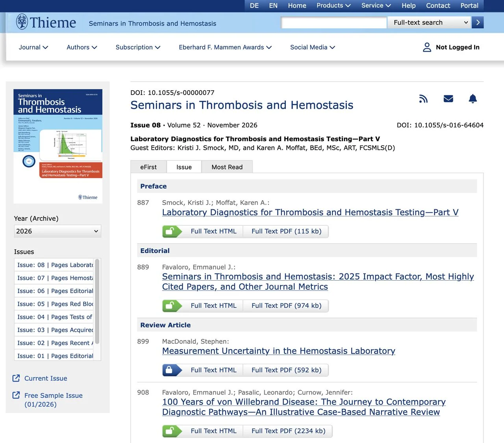Click the journal cover thumbnail
The image size is (504, 443).
tap(58, 146)
